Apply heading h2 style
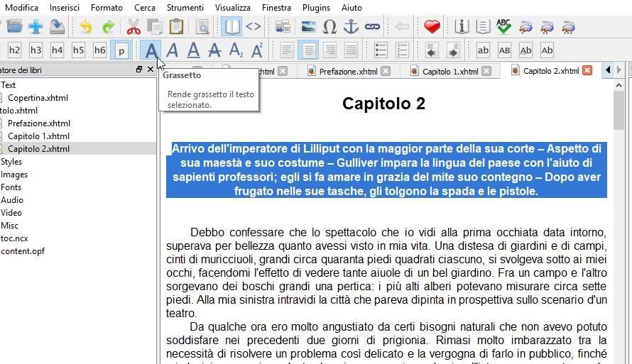 [14, 50]
